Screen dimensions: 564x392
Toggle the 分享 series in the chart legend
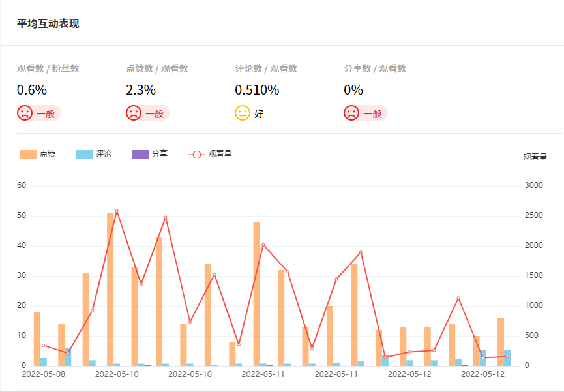[x=150, y=154]
